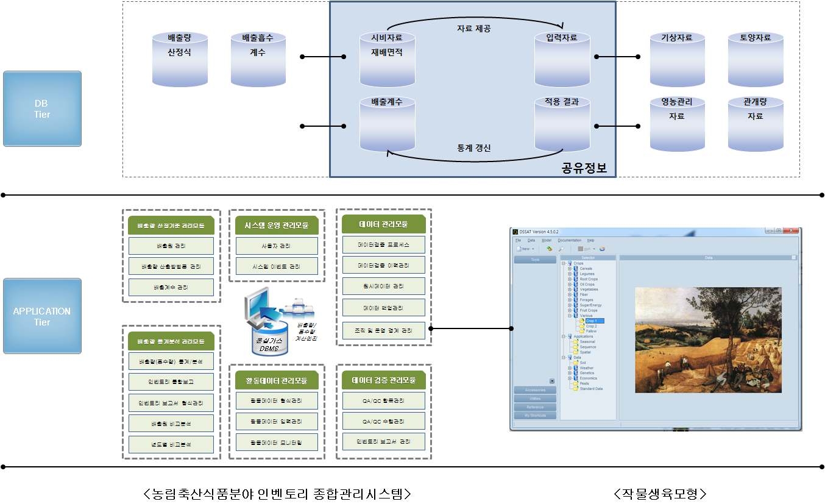Click the 적용 결과 database cylinder
825x504 pixels.
(562, 124)
